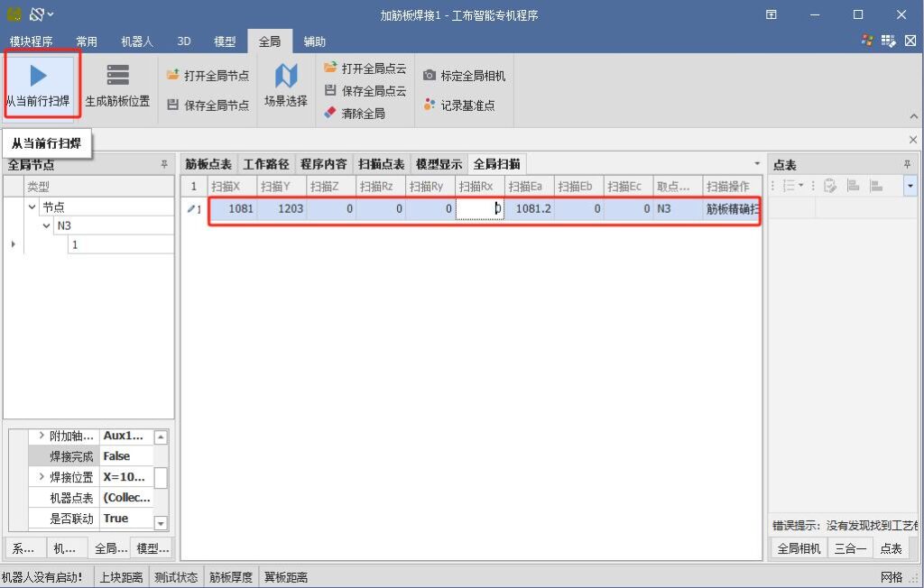
Task: Open the 筋板点表 tab
Action: [x=208, y=164]
